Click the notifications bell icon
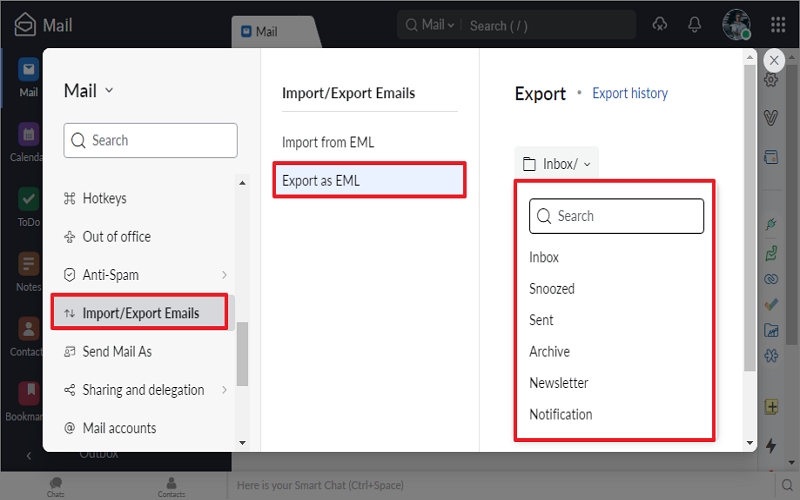 point(694,24)
